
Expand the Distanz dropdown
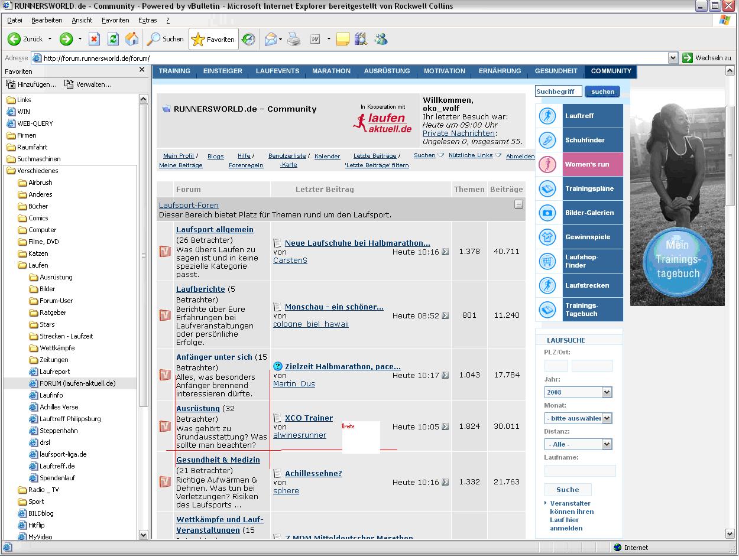[607, 444]
